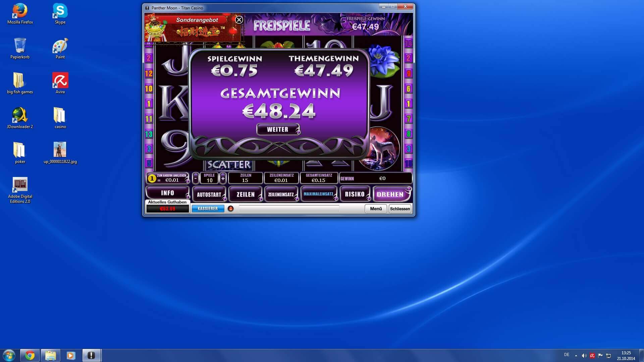Image resolution: width=644 pixels, height=362 pixels.
Task: Select payline marker 6 on right side
Action: tap(409, 89)
